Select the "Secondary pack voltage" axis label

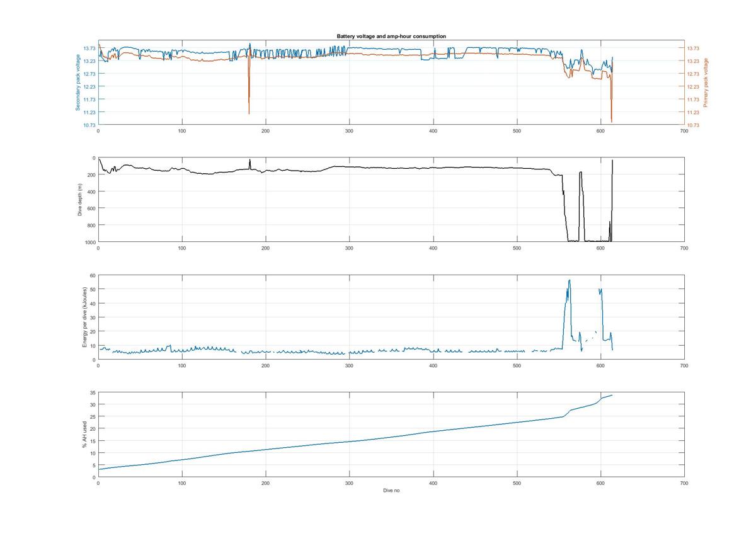[x=78, y=83]
